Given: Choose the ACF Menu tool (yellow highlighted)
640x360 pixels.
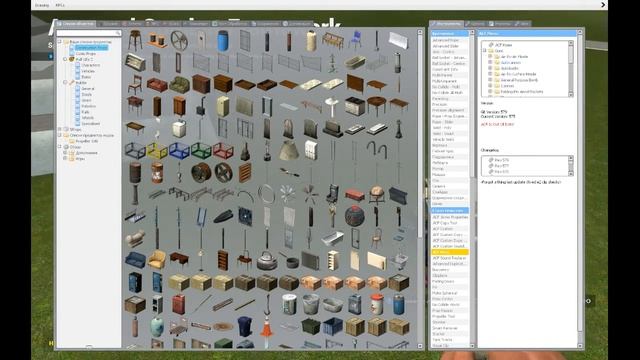Looking at the screenshot, I should click(x=450, y=252).
